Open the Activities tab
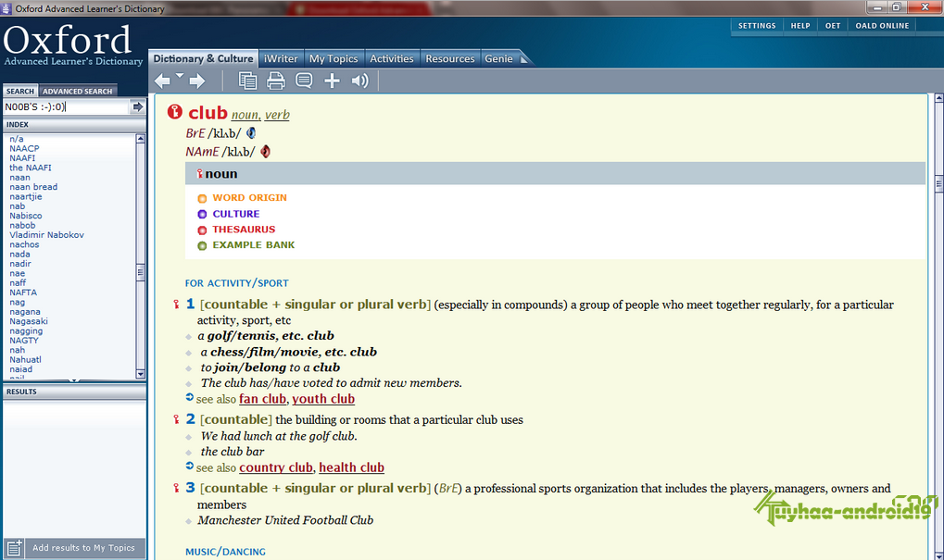 391,58
